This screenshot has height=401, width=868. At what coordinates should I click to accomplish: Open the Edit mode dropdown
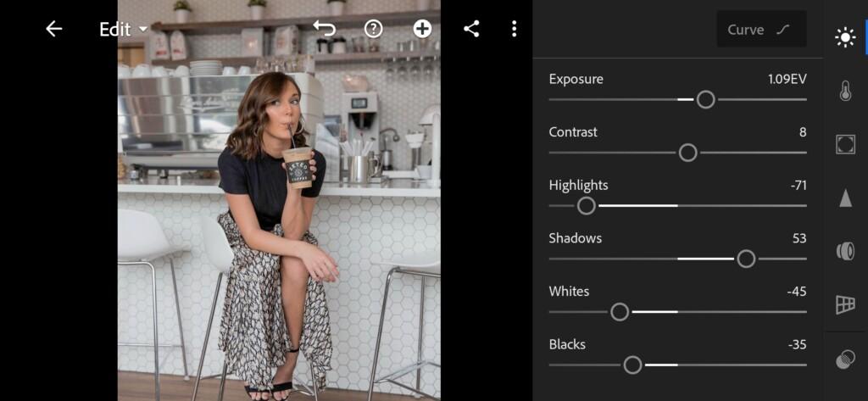tap(124, 30)
